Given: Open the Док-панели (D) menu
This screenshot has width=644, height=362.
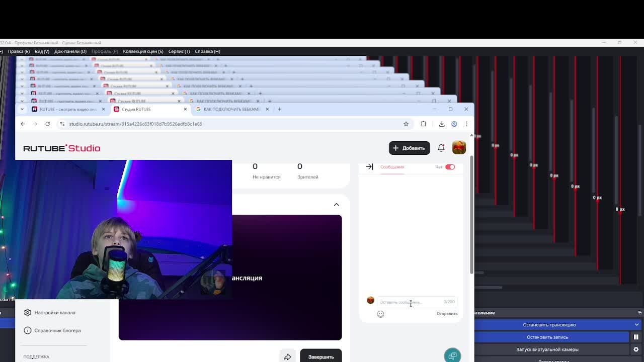Looking at the screenshot, I should [x=70, y=51].
